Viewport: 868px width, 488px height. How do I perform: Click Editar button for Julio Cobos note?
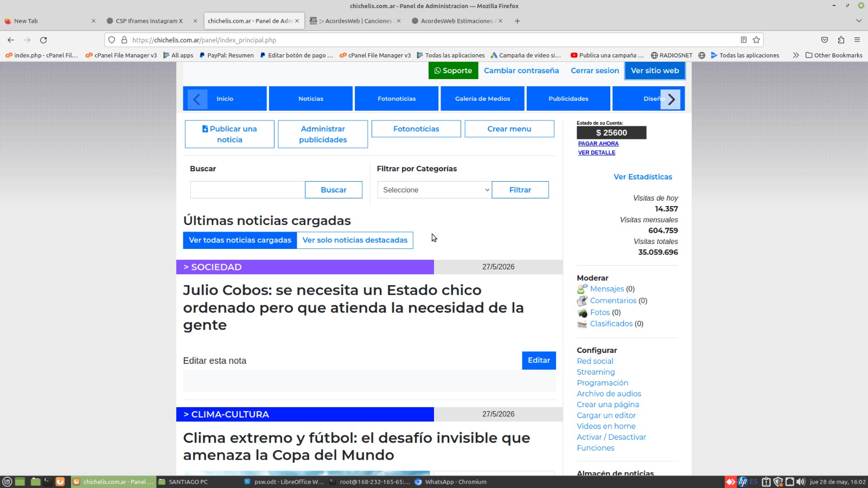539,361
